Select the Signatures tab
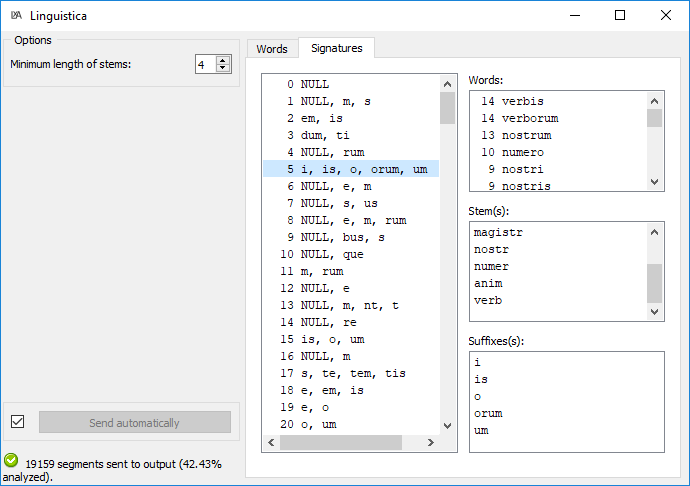690x486 pixels. [x=337, y=48]
